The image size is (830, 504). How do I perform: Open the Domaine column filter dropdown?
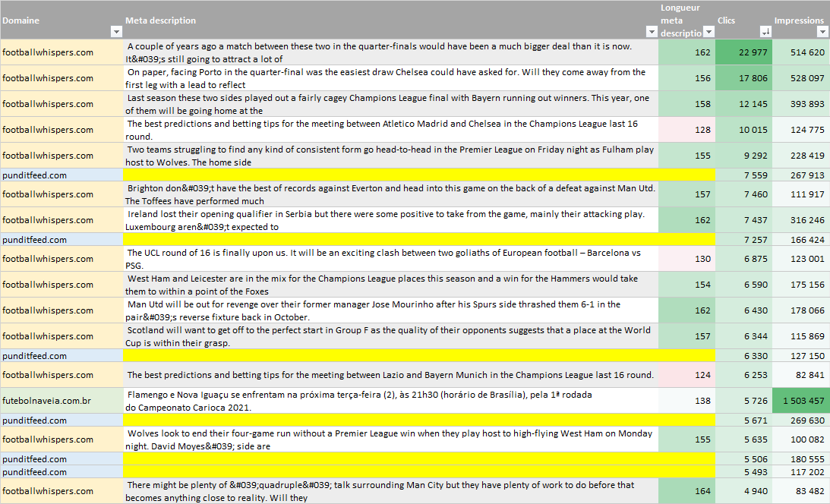pos(116,32)
